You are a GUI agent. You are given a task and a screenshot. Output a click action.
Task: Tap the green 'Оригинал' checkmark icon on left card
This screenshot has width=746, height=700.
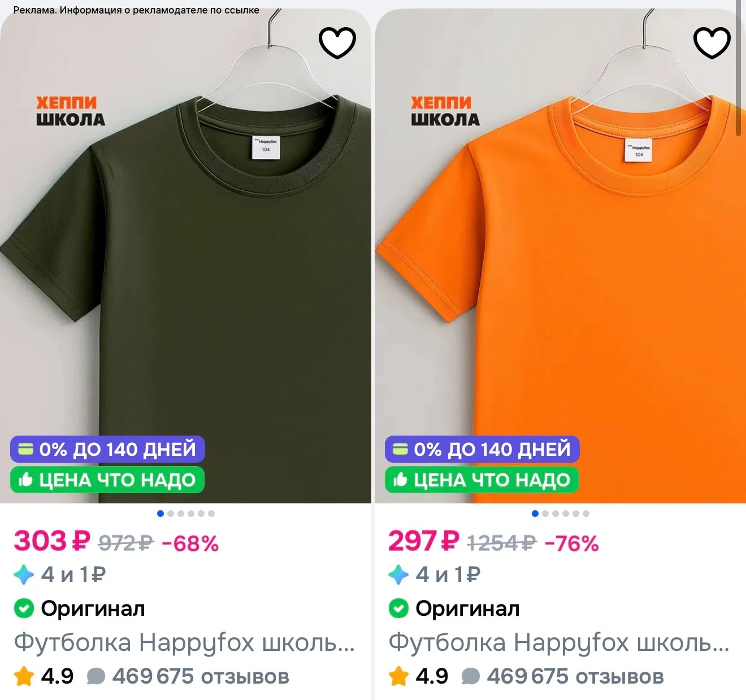point(23,608)
